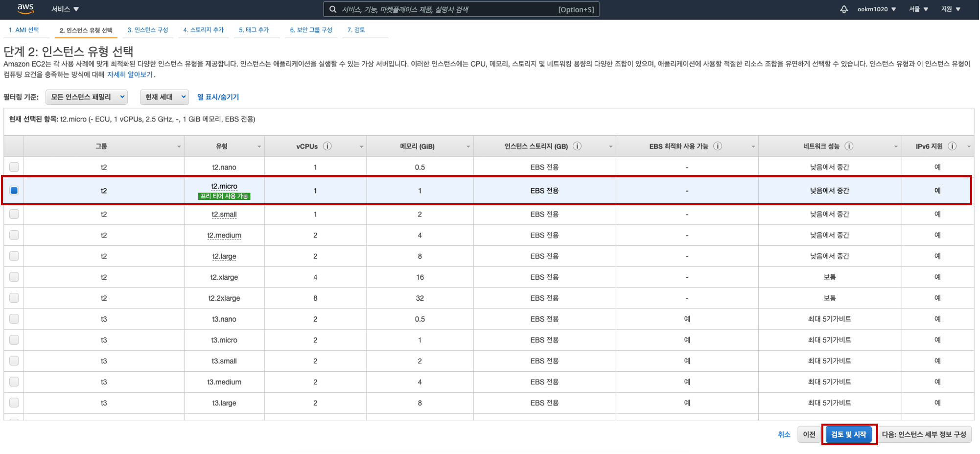Click the t2.2xlarge type cell
980x454 pixels.
coord(224,298)
